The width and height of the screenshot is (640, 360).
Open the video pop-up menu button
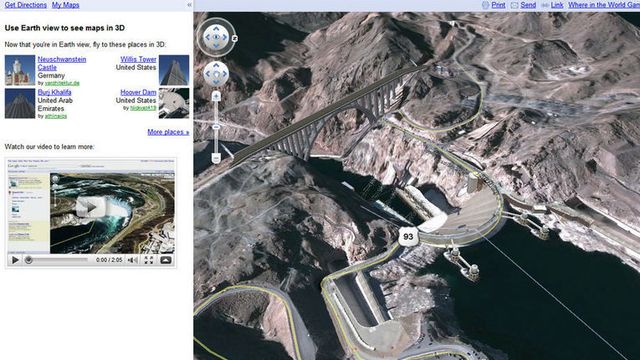(x=166, y=260)
